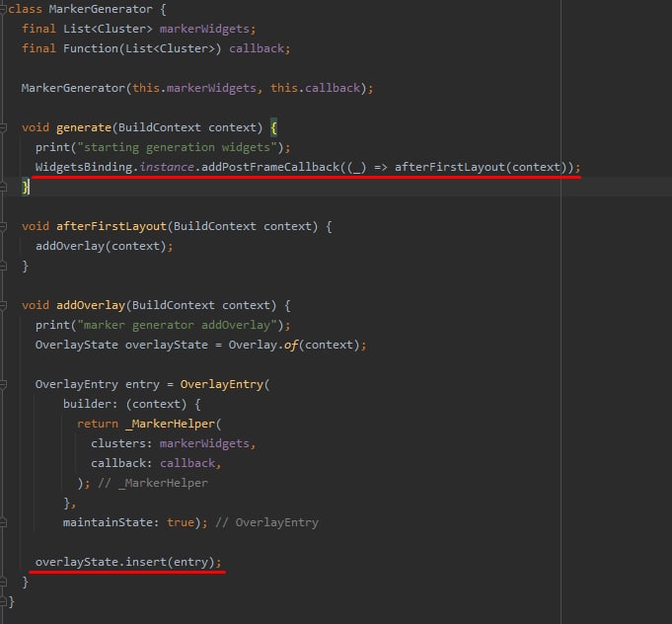Image resolution: width=672 pixels, height=624 pixels.
Task: Click 'markerWidgets' value after clusters
Action: click(204, 443)
